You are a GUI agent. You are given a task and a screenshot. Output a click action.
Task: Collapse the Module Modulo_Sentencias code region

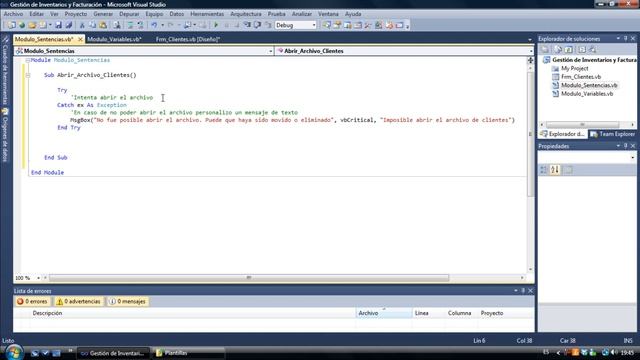tap(28, 60)
